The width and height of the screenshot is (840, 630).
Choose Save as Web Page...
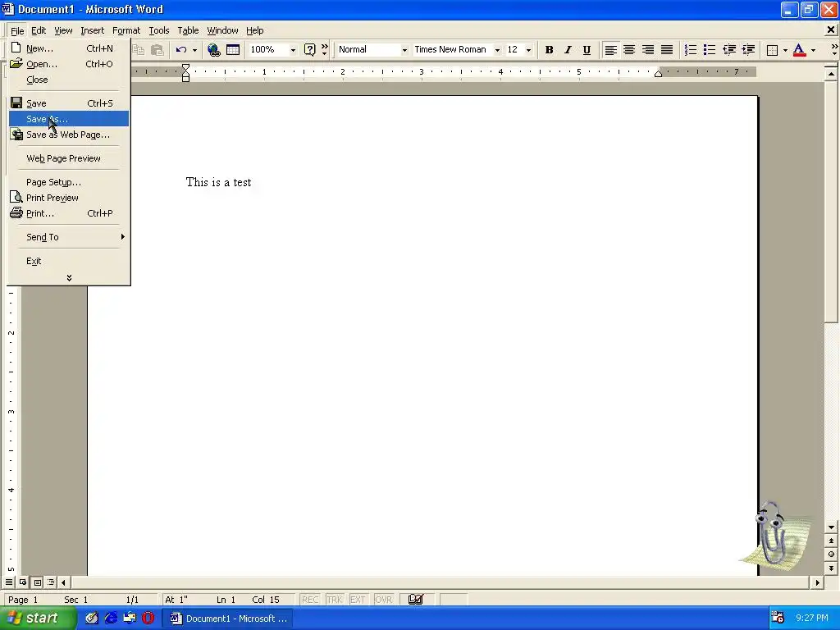(69, 135)
